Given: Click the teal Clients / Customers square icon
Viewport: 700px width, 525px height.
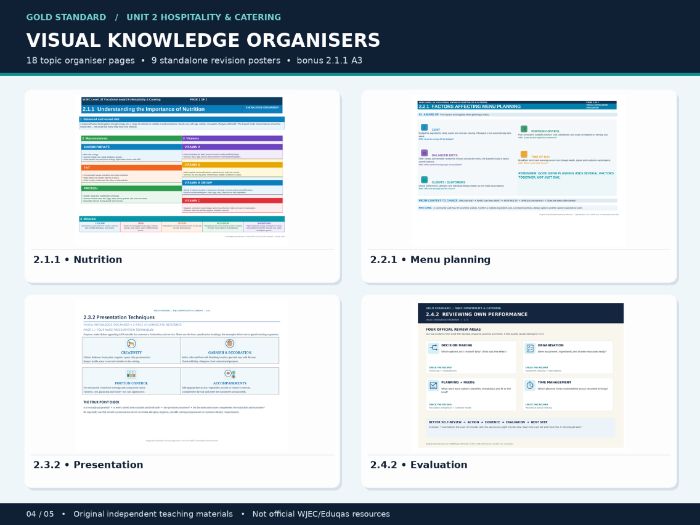Looking at the screenshot, I should [x=424, y=180].
